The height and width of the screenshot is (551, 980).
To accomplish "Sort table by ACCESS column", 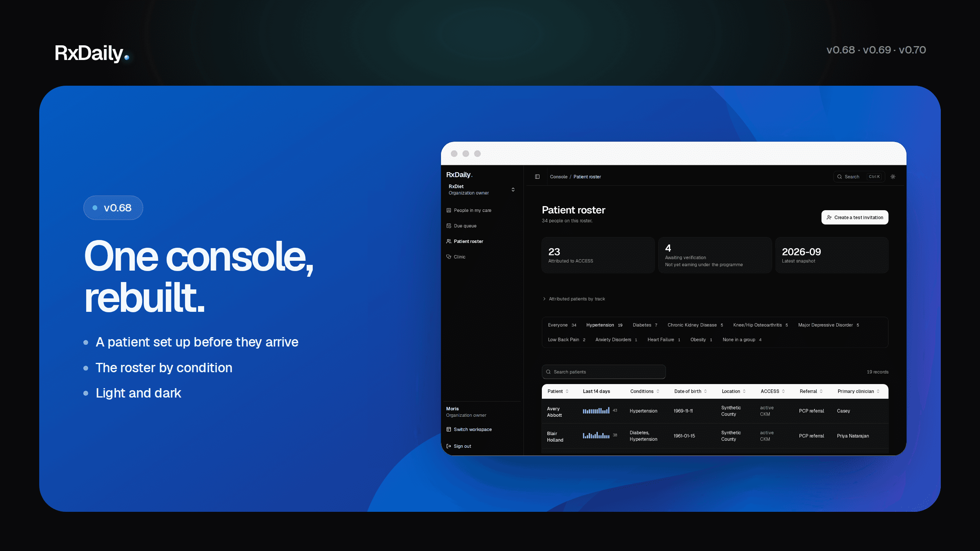I will [x=773, y=391].
